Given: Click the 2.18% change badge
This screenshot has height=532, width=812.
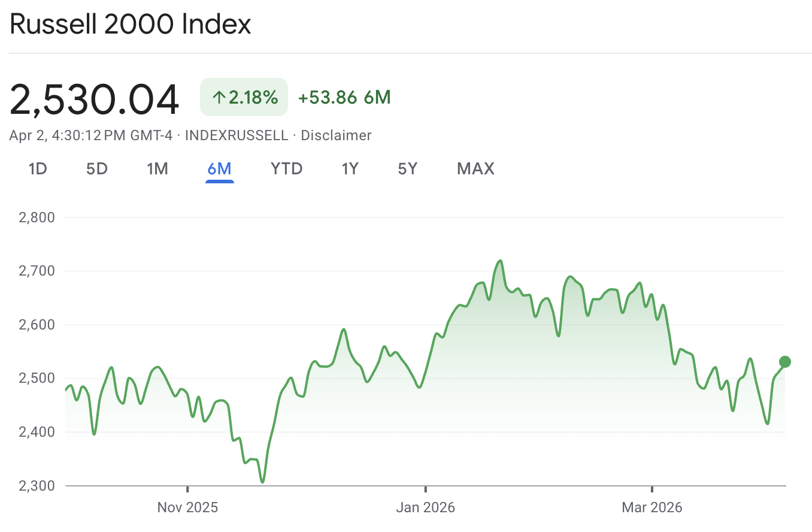Looking at the screenshot, I should (x=244, y=98).
